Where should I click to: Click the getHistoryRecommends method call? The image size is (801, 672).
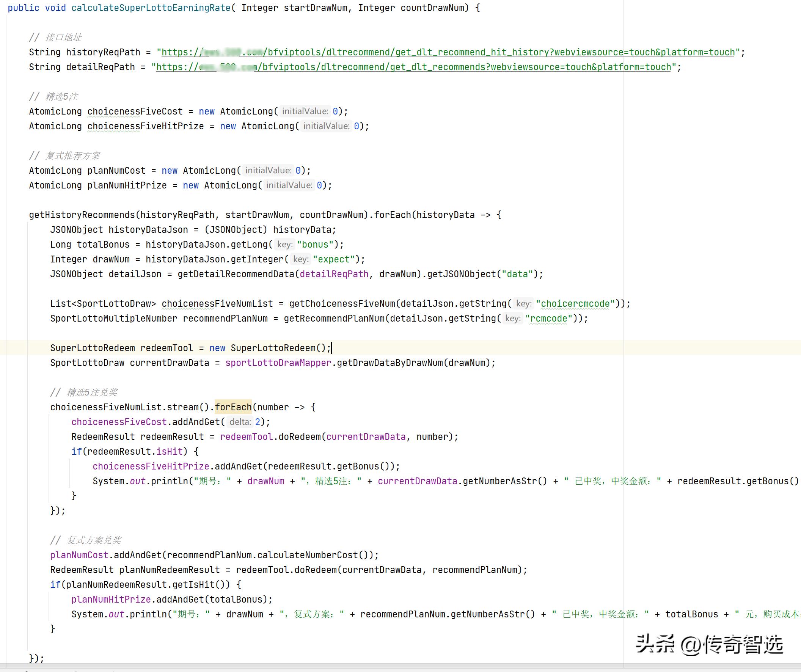tap(82, 215)
